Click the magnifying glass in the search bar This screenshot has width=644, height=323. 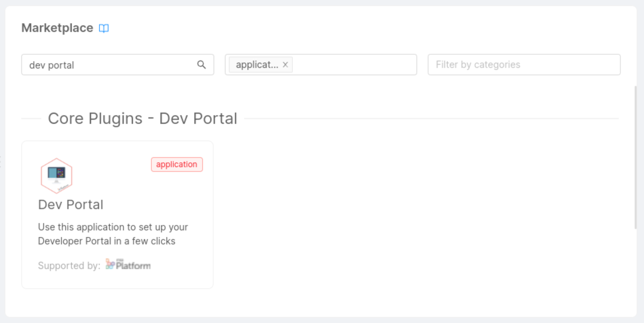tap(202, 65)
